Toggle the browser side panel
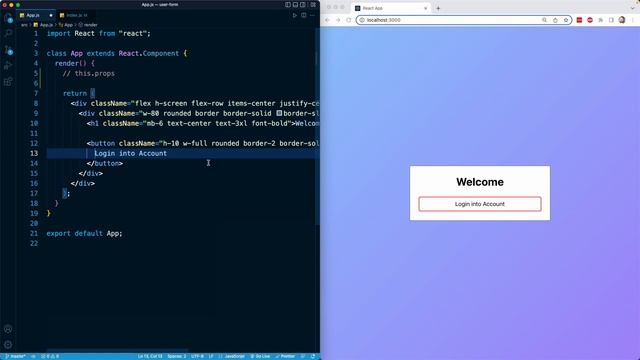 click(x=611, y=20)
